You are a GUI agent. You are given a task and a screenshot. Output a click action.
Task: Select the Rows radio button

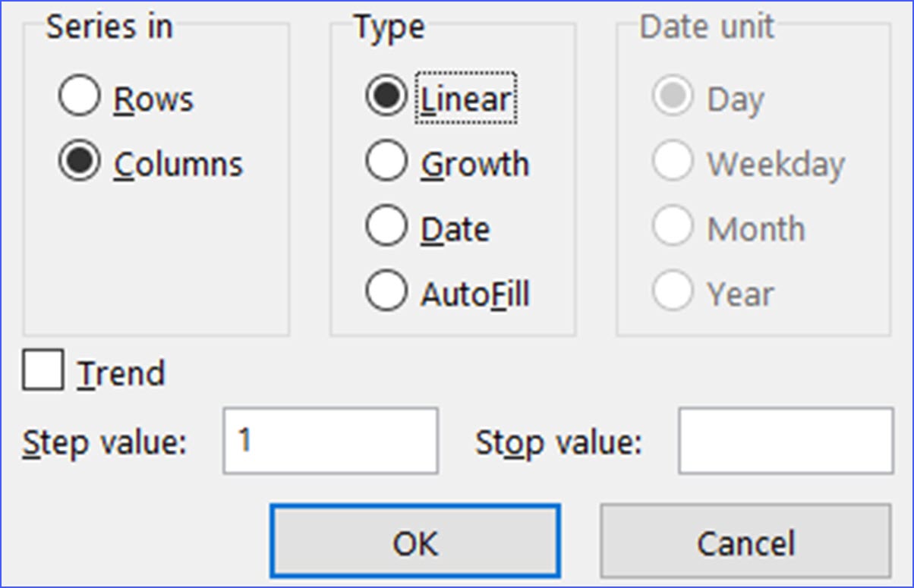[78, 97]
